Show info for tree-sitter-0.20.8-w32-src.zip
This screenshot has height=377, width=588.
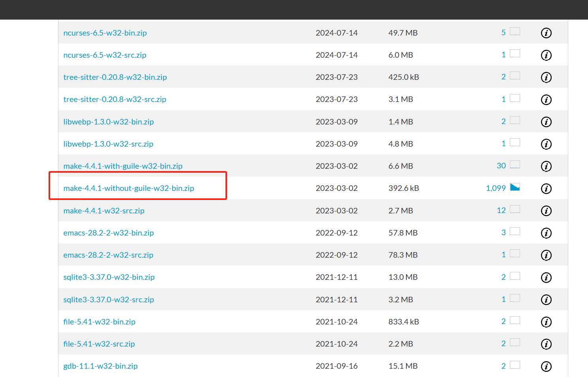(x=546, y=100)
